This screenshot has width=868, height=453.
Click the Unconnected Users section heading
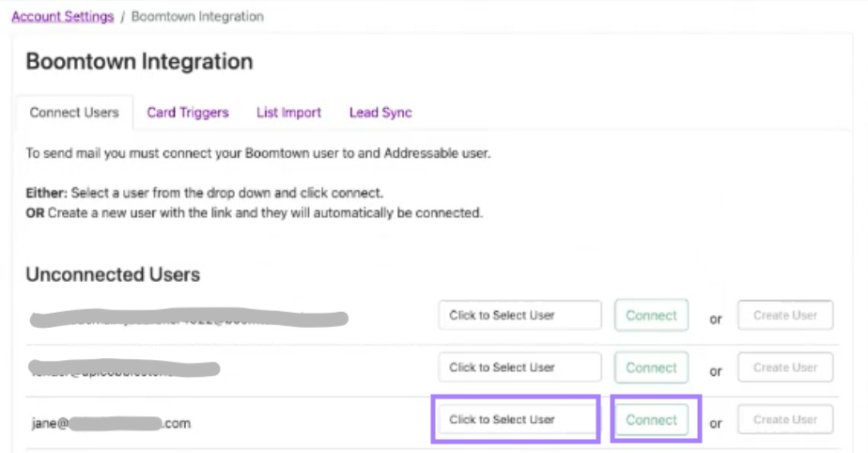(x=113, y=274)
